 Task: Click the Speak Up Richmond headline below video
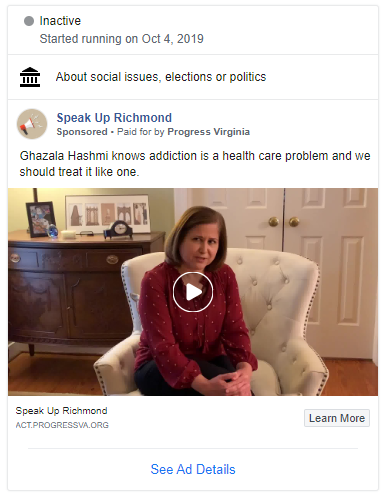coord(61,411)
